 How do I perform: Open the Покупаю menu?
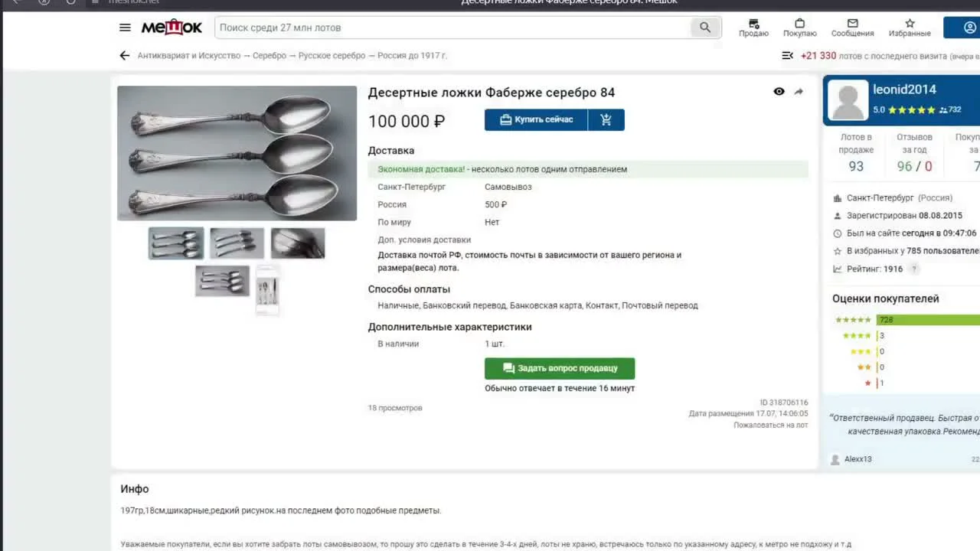coord(799,28)
